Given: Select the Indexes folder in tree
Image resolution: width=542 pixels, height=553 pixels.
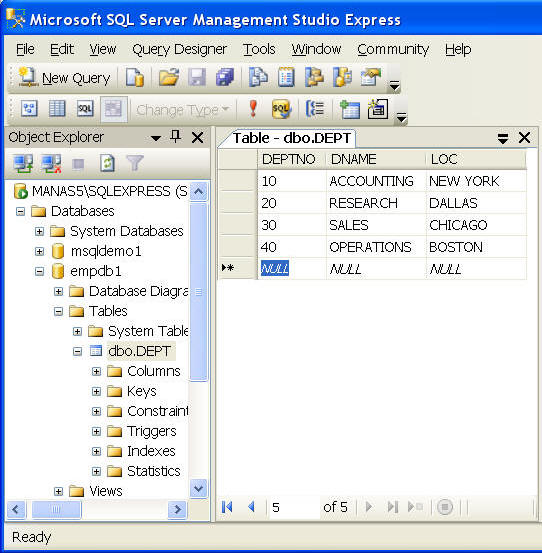Looking at the screenshot, I should coord(151,451).
